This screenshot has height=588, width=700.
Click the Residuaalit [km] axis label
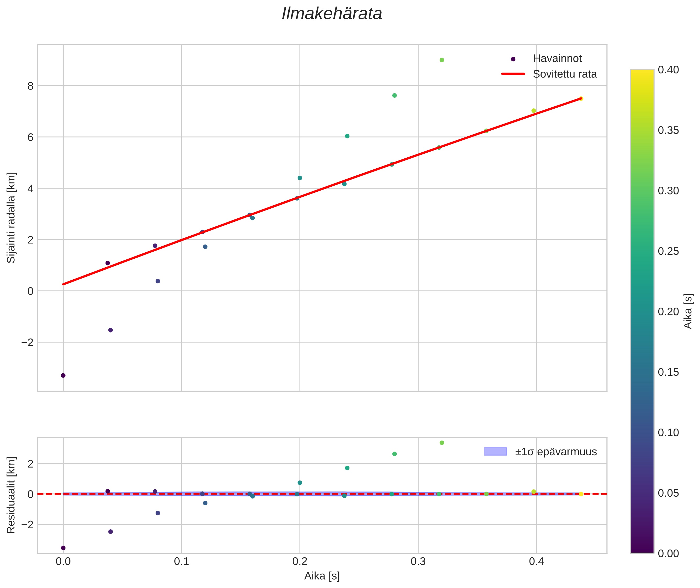coord(11,495)
